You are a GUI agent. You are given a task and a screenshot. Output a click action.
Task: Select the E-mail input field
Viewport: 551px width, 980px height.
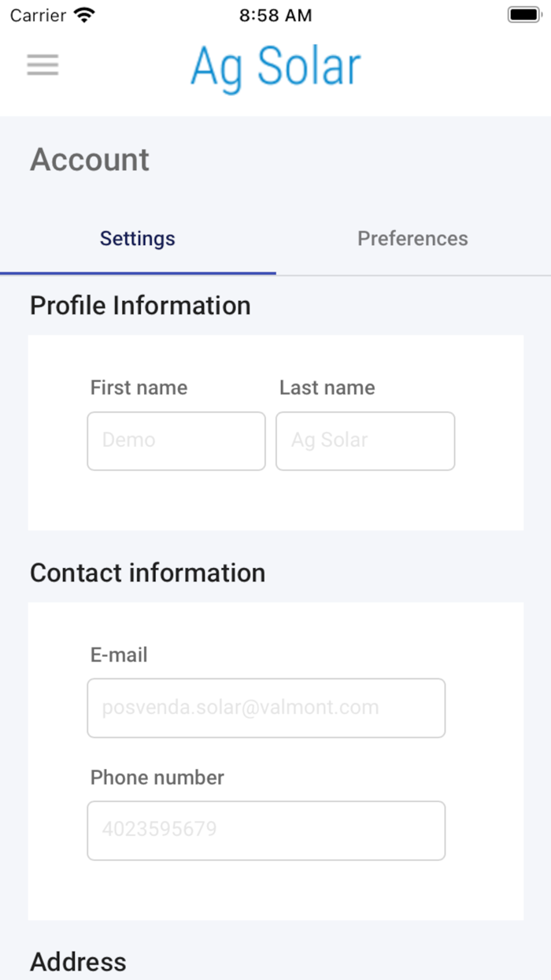[266, 708]
